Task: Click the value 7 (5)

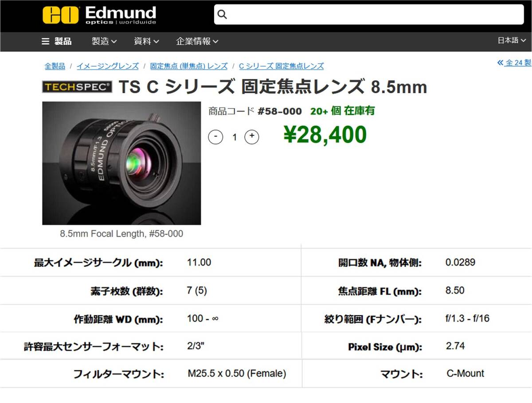Action: 197,291
